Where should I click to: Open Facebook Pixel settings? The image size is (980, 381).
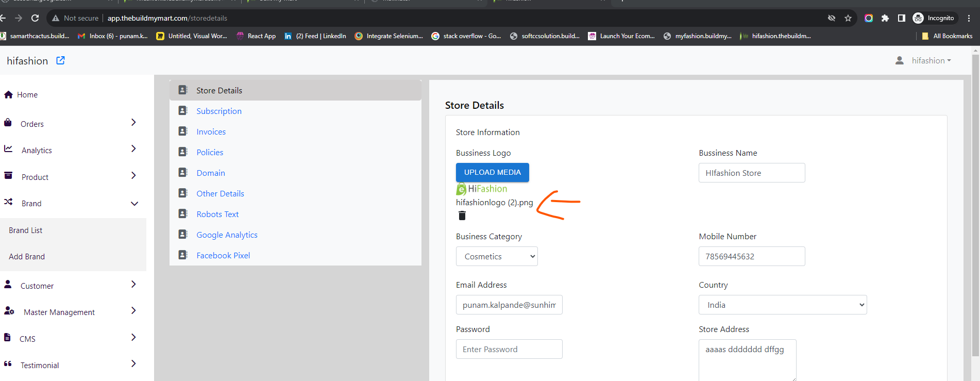click(x=223, y=255)
